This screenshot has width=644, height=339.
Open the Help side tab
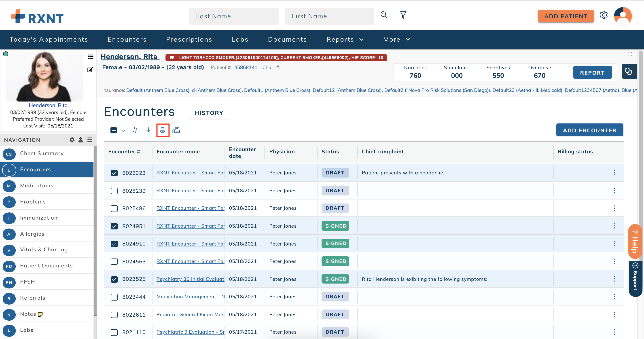point(635,242)
